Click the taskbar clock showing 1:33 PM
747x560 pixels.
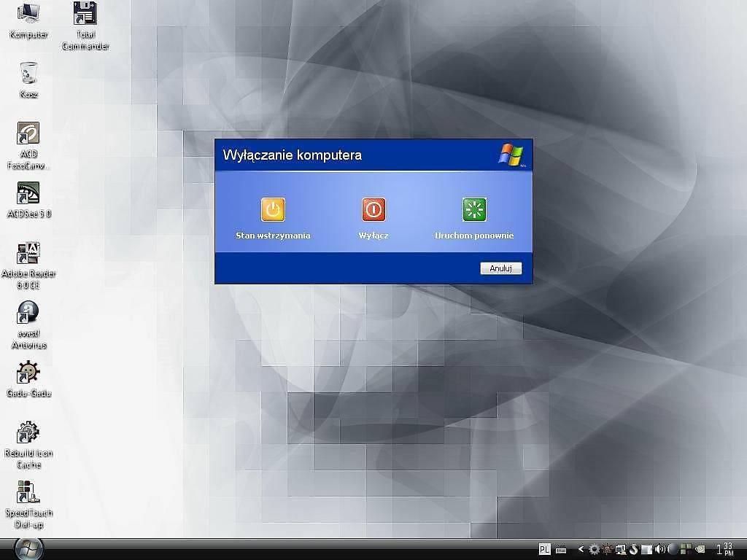[x=725, y=549]
